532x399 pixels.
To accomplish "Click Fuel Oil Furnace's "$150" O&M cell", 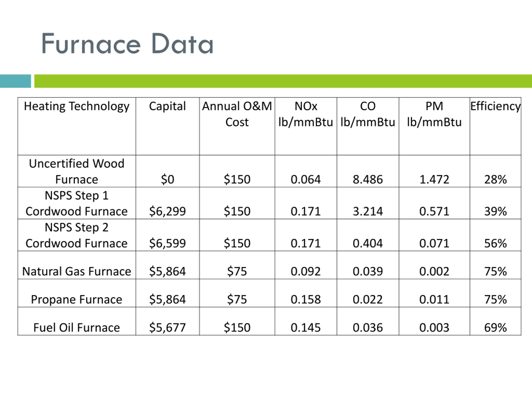I will tap(237, 328).
